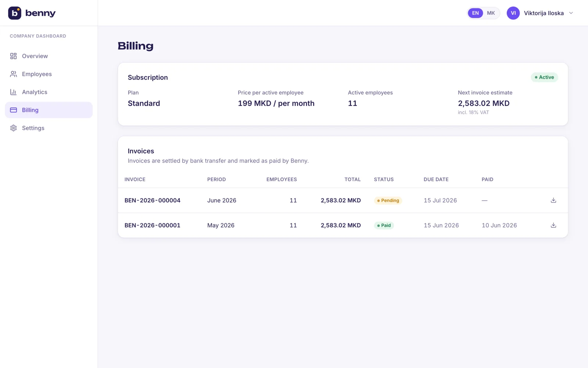Screen dimensions: 588x368
Task: Click the VI user avatar
Action: pyautogui.click(x=513, y=13)
